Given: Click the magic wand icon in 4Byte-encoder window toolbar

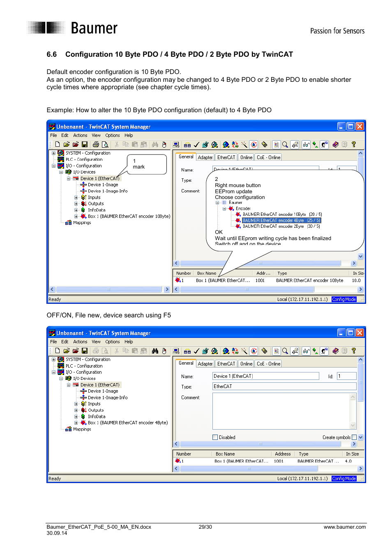Looking at the screenshot, I should click(x=244, y=351).
